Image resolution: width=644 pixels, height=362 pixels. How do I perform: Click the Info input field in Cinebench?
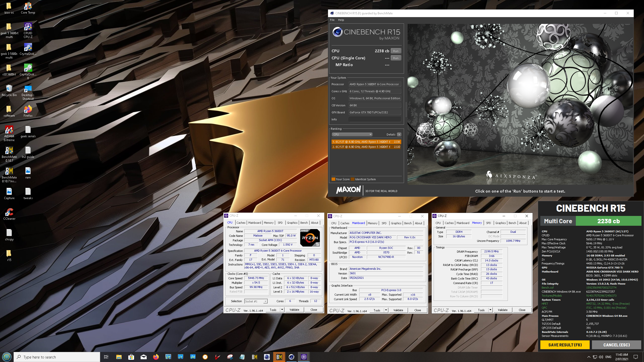click(x=375, y=119)
